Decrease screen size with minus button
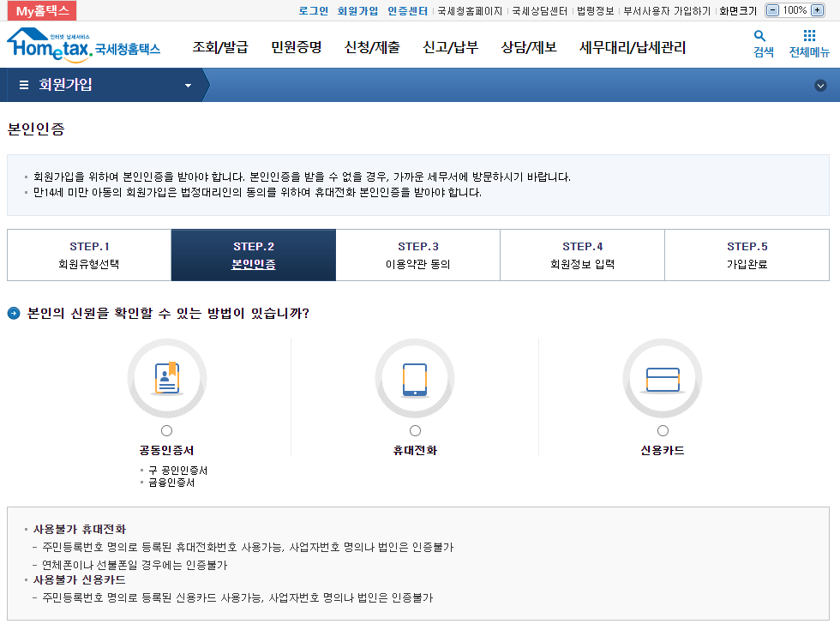 pyautogui.click(x=772, y=10)
